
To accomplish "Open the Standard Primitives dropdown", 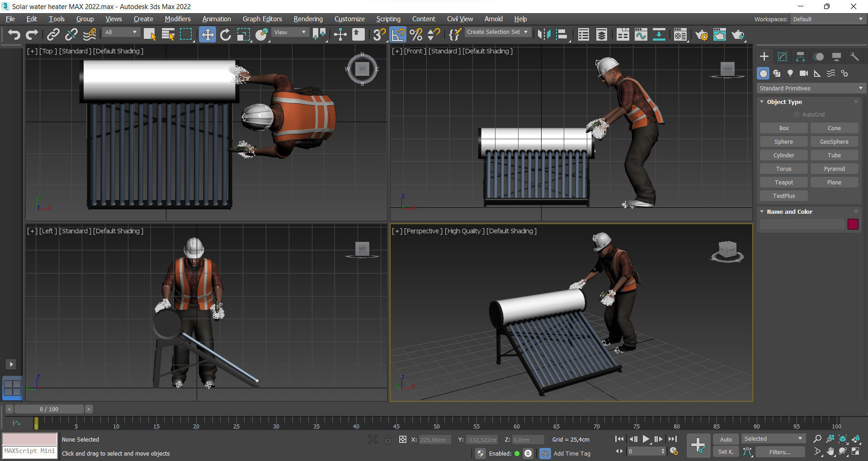I will (x=811, y=88).
